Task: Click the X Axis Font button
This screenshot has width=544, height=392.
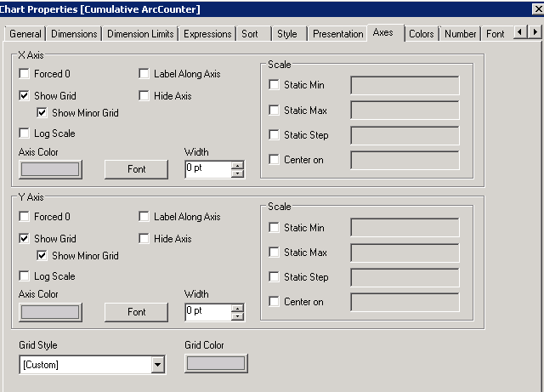Action: pyautogui.click(x=137, y=169)
